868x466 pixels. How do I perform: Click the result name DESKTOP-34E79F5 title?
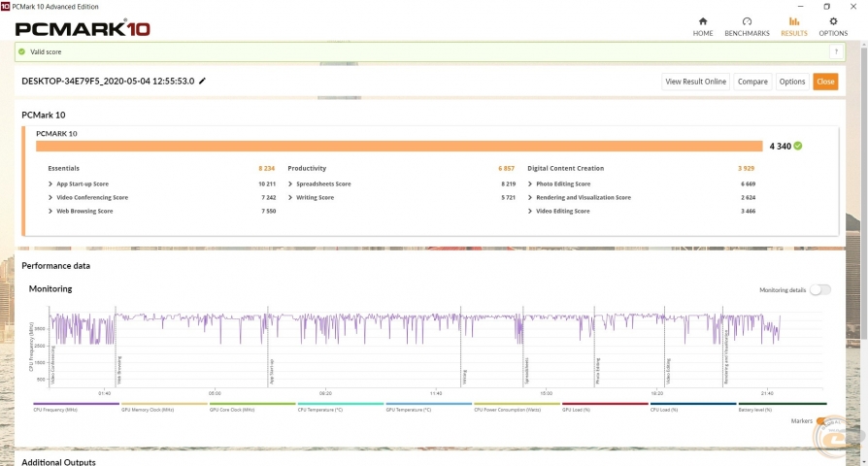(108, 81)
